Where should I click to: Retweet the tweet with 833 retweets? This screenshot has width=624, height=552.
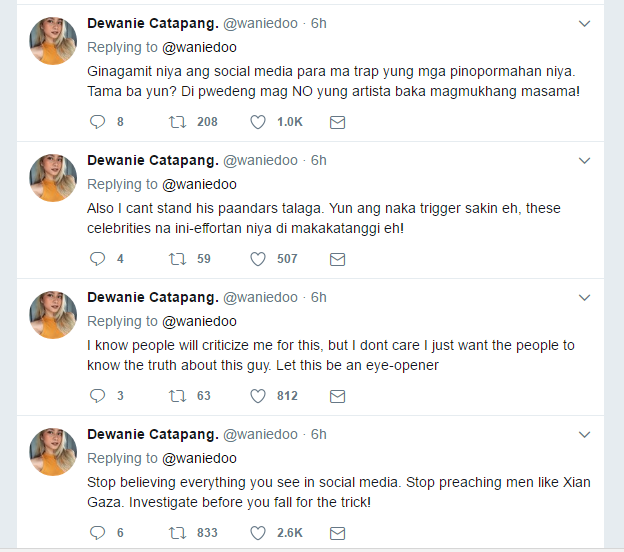(x=178, y=532)
